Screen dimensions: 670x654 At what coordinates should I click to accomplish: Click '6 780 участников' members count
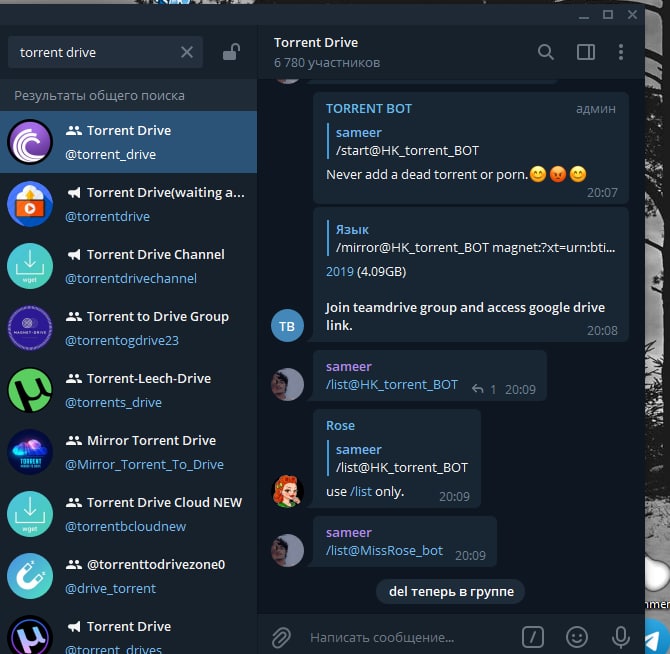coord(327,63)
